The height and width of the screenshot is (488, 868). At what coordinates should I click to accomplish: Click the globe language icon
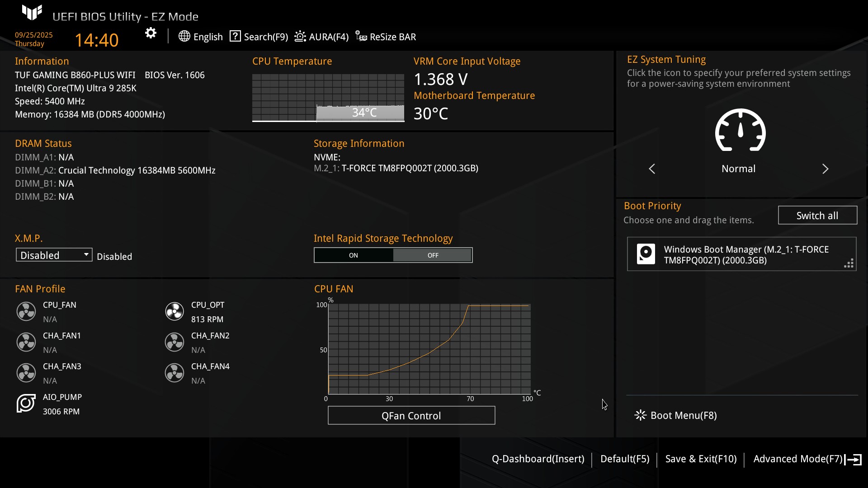pyautogui.click(x=184, y=36)
